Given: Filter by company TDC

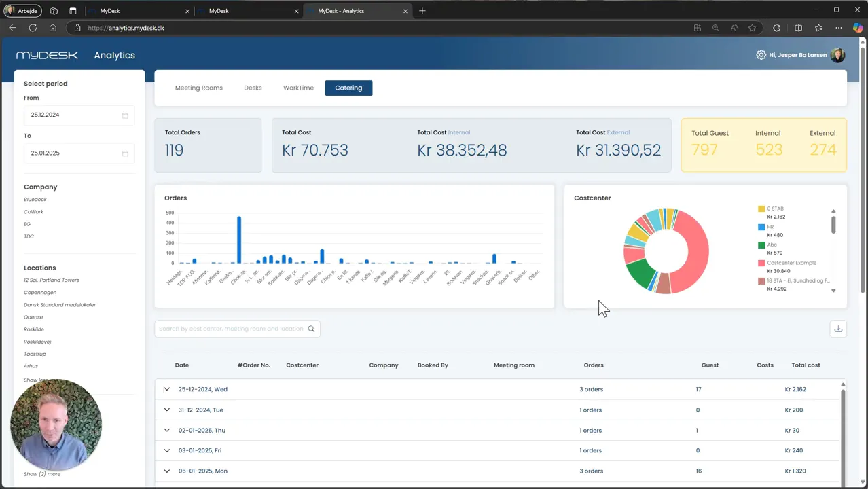Looking at the screenshot, I should [29, 236].
